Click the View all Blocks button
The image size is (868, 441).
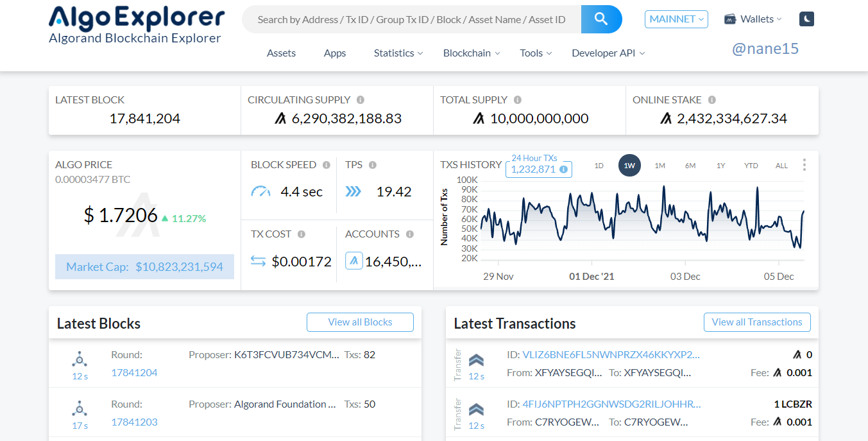360,322
